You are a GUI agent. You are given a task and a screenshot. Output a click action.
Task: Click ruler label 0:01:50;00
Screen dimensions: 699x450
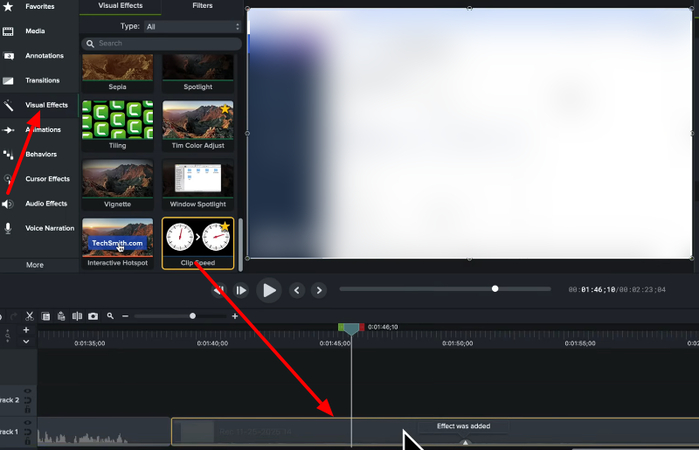coord(457,343)
